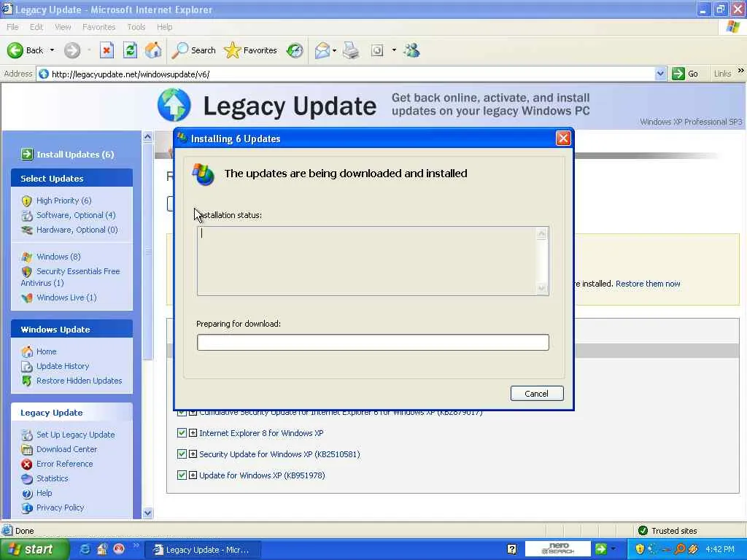Open the Mail button dropdown arrow
This screenshot has height=560, width=747.
(x=334, y=50)
